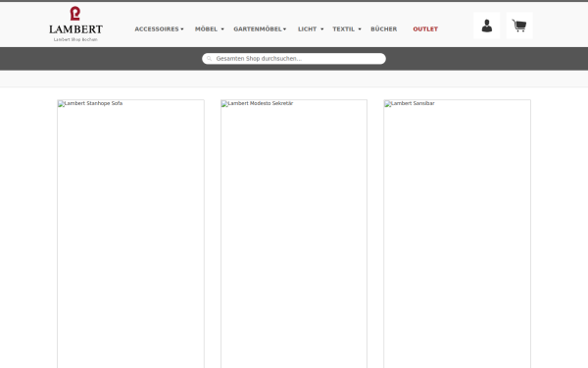This screenshot has width=588, height=368.
Task: Open the Lambert Modesto Sekretär product tile
Action: [294, 234]
